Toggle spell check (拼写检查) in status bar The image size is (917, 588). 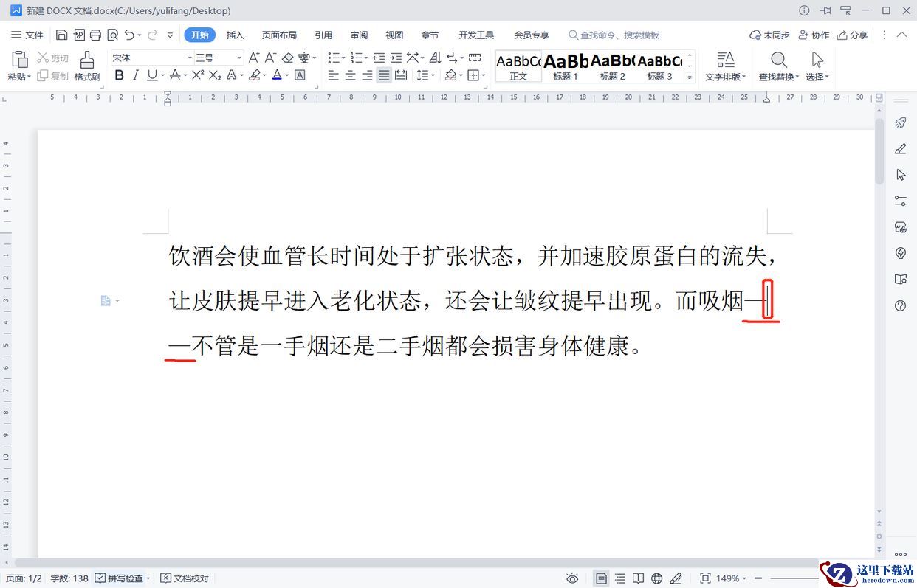coord(122,578)
